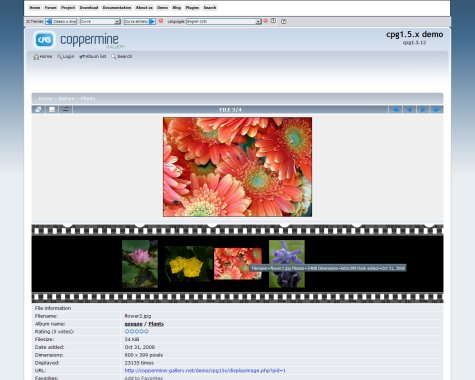The width and height of the screenshot is (475, 380).
Task: Click the Coppermine CPG logo icon
Action: pyautogui.click(x=44, y=40)
